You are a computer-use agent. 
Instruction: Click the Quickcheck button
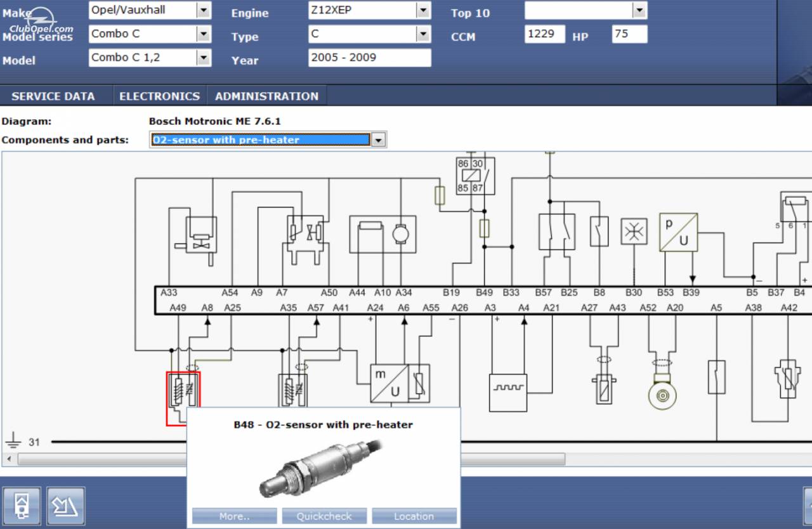coord(324,516)
